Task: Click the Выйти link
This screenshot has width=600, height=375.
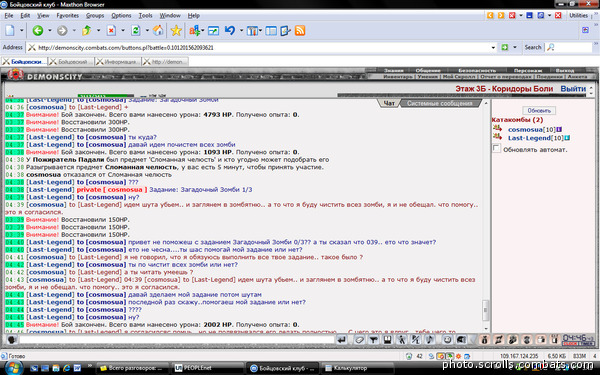Action: (573, 89)
